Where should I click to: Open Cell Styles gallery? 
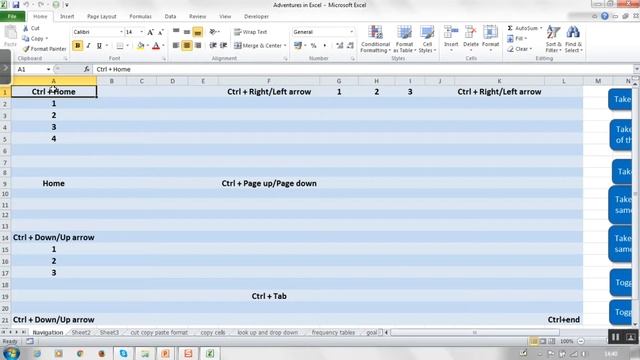click(427, 39)
